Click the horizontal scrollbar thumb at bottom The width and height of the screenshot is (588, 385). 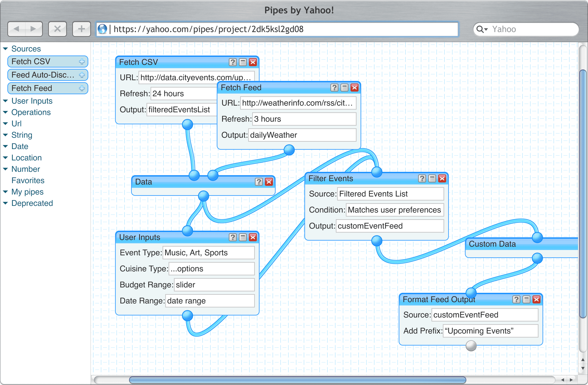point(297,379)
